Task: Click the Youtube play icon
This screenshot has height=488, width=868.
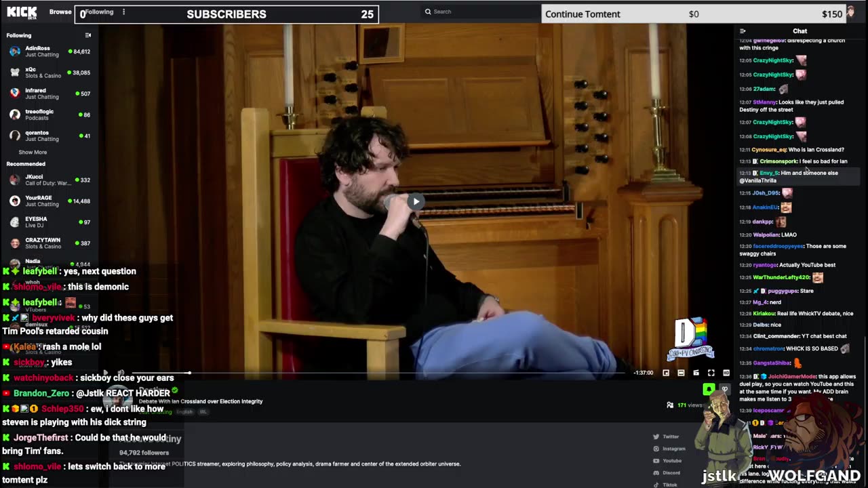Action: 656,461
